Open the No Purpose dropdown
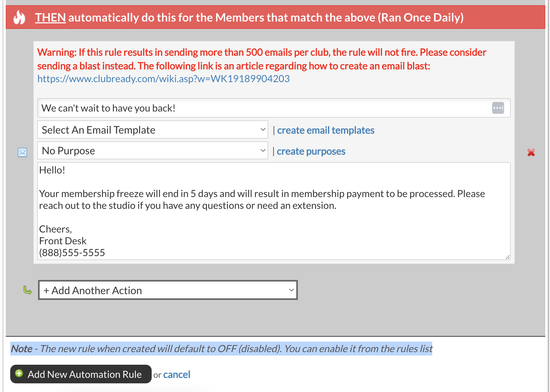This screenshot has width=550, height=392. 153,151
